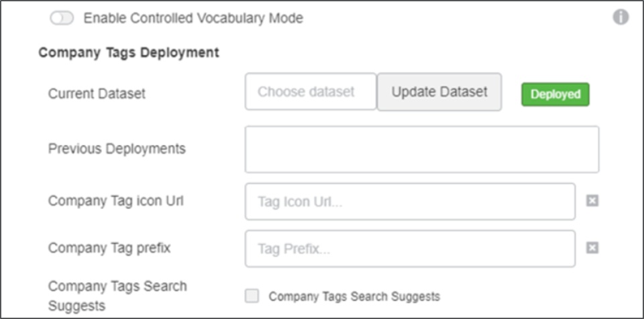Click the Company Tags Search Suggests checkbox label
644x319 pixels.
pyautogui.click(x=354, y=296)
